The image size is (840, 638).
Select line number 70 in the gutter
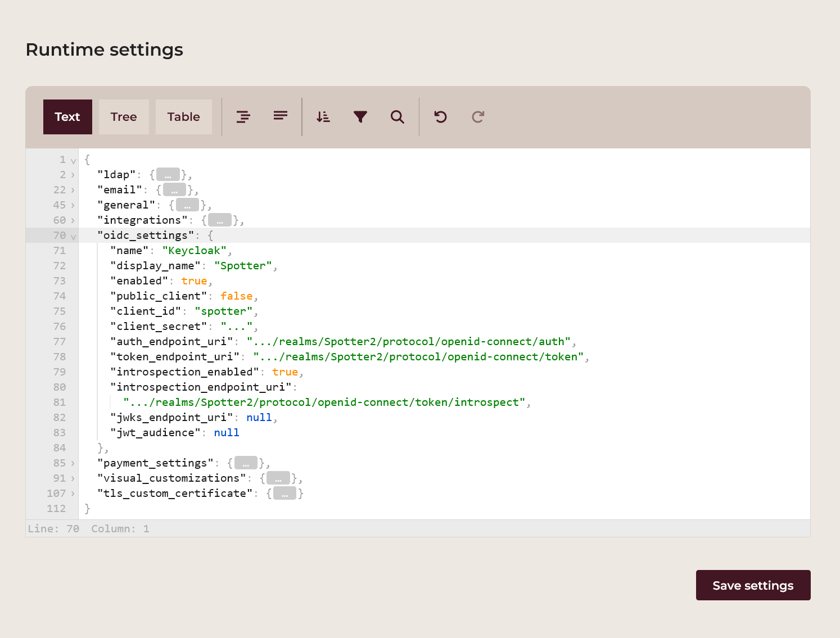coord(59,236)
